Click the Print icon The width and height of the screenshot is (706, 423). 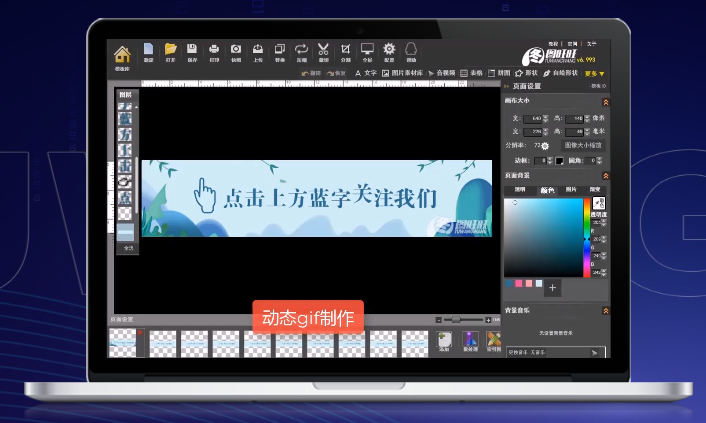pos(214,49)
